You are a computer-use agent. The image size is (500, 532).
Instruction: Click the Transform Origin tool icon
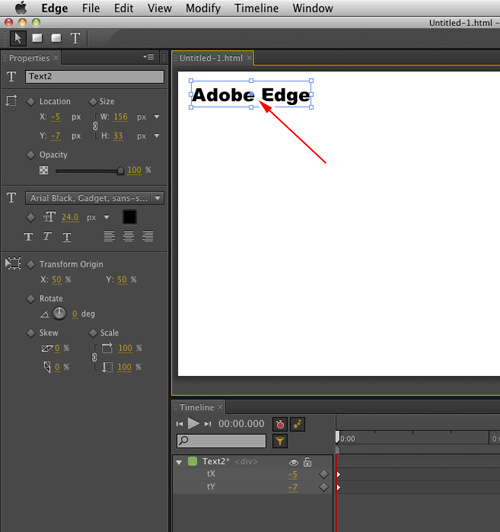tap(13, 263)
